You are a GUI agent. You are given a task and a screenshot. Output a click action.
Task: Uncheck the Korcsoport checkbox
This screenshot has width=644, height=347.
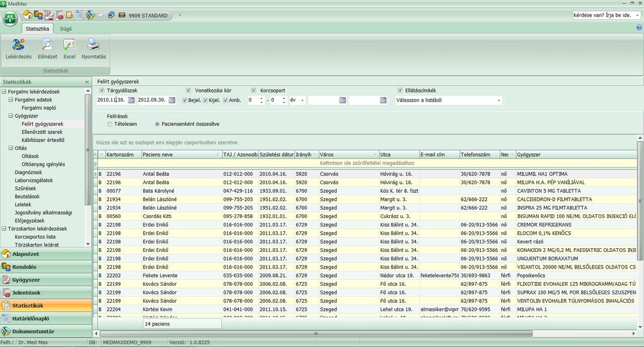click(x=254, y=90)
